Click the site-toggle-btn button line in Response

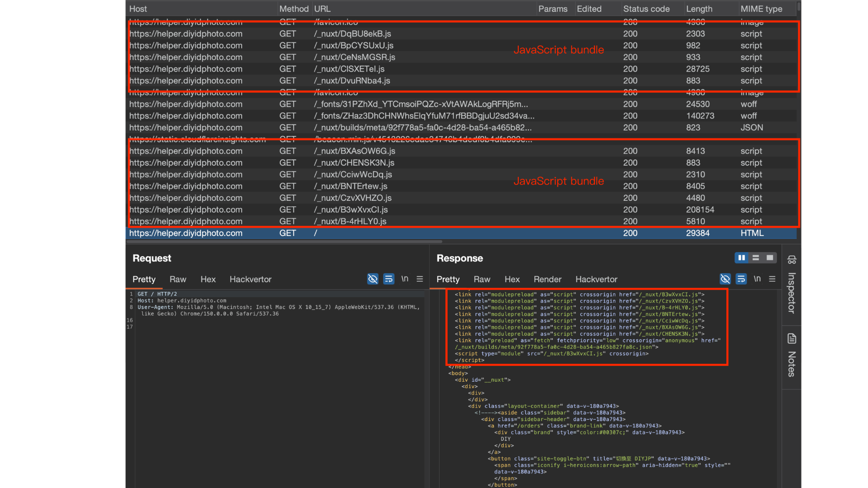[599, 459]
